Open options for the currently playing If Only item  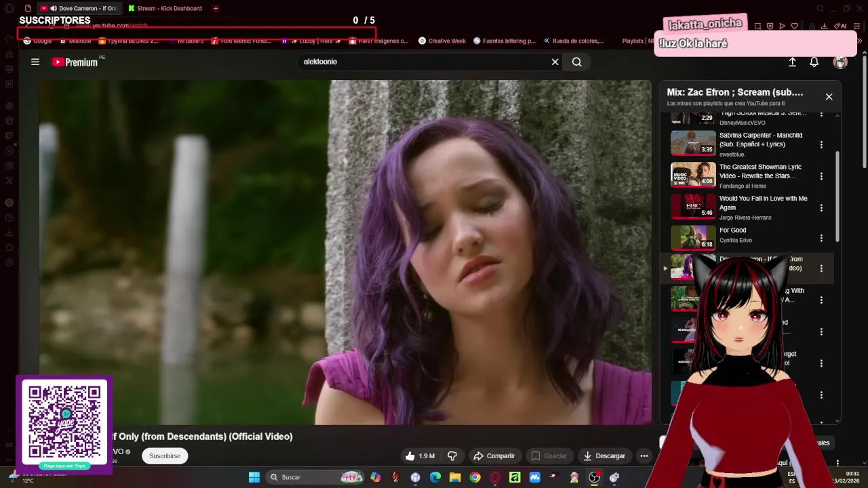pyautogui.click(x=821, y=268)
